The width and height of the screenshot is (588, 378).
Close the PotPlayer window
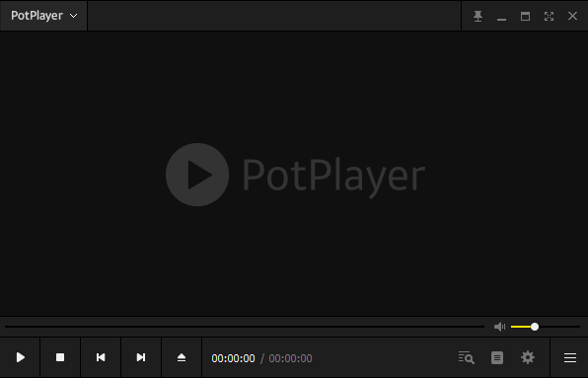(x=572, y=16)
